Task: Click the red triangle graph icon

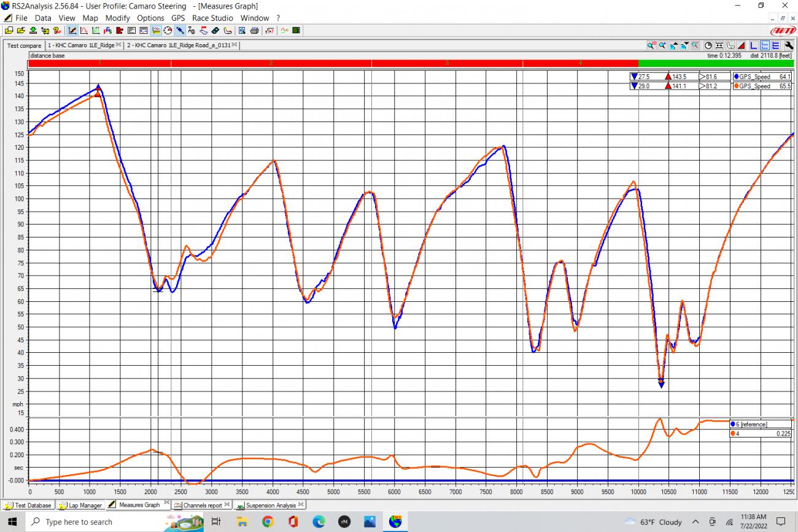Action: pyautogui.click(x=742, y=45)
